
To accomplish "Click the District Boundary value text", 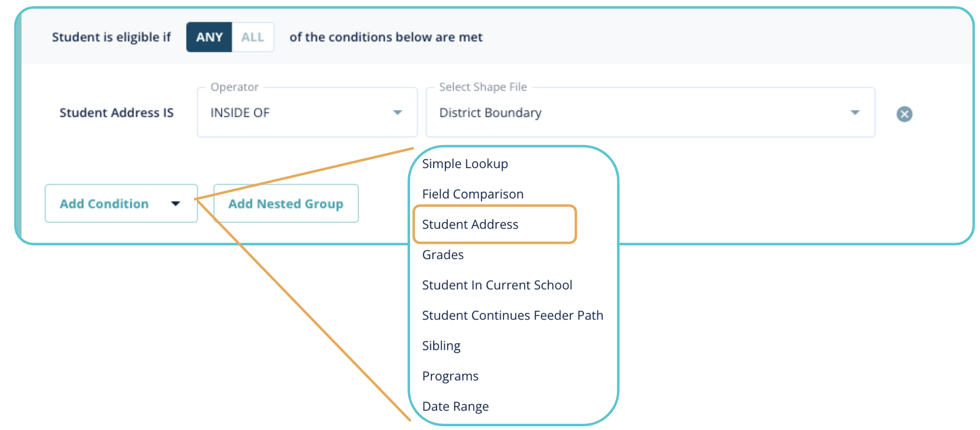I will coord(490,113).
